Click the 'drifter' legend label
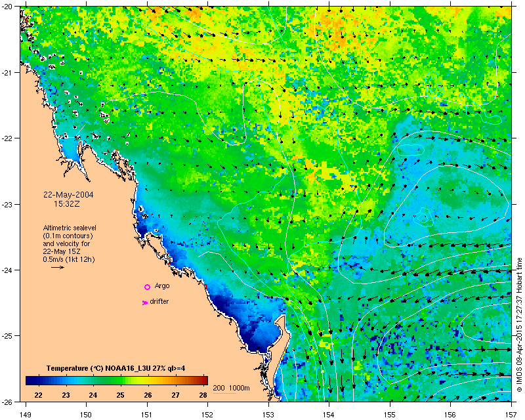This screenshot has width=525, height=420. point(159,301)
